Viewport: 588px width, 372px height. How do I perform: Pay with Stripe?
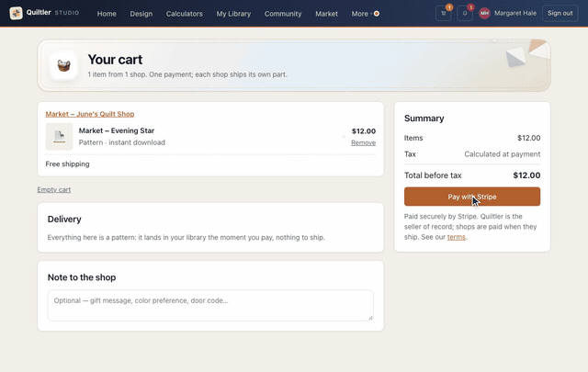471,197
